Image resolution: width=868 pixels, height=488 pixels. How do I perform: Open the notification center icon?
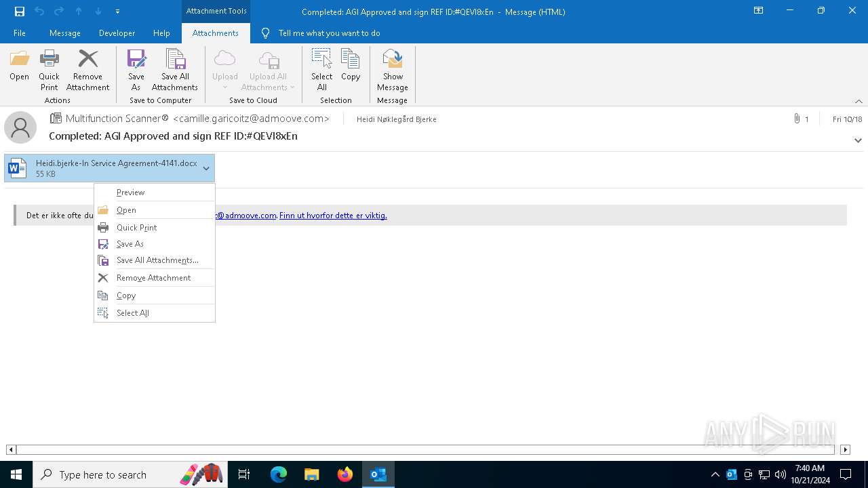tap(846, 474)
